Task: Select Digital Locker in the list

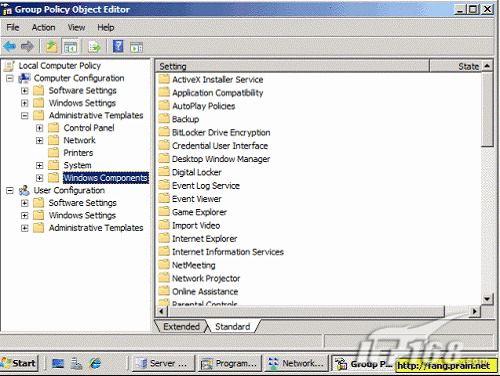Action: coord(197,172)
